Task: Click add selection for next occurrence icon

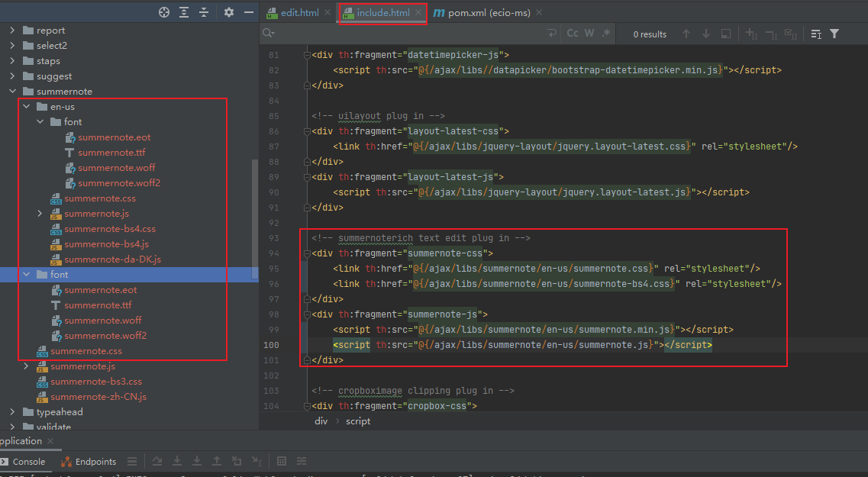Action: pos(751,34)
